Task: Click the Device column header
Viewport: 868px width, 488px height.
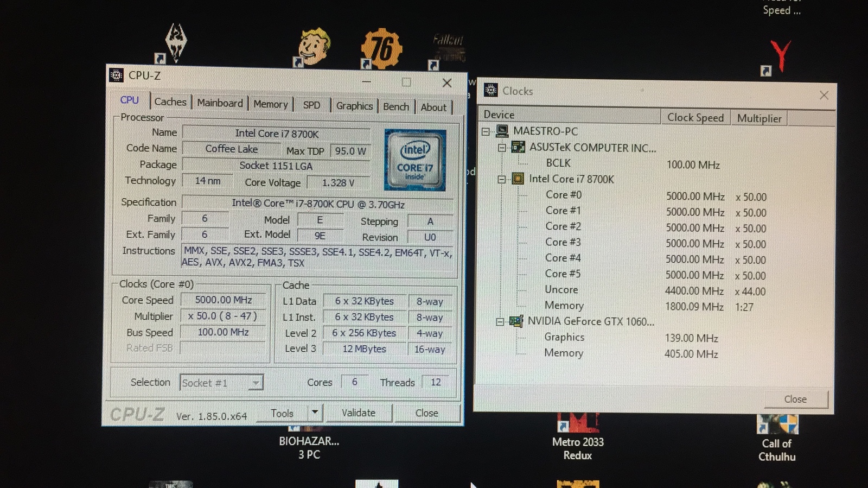Action: (x=569, y=115)
